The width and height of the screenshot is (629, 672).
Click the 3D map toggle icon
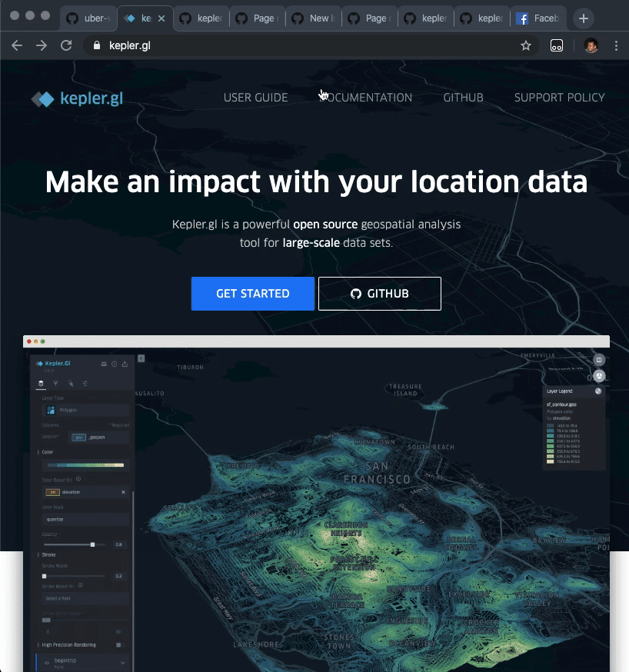coord(598,376)
